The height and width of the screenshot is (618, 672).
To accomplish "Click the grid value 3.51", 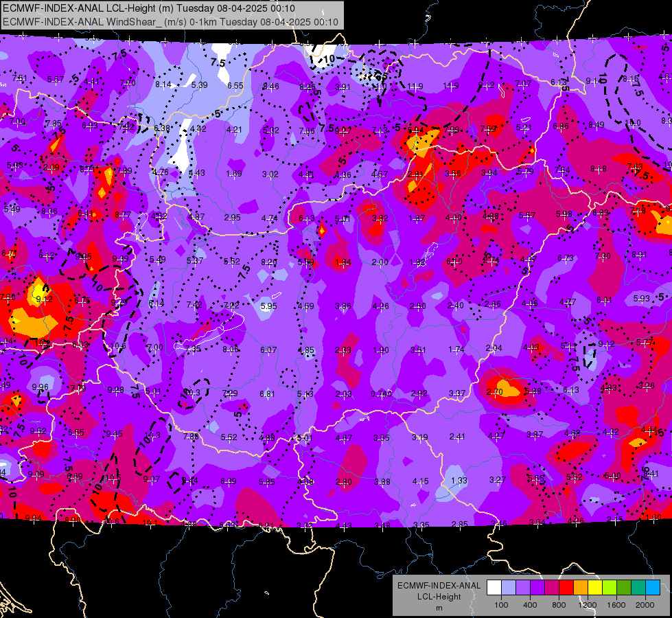I will [418, 350].
